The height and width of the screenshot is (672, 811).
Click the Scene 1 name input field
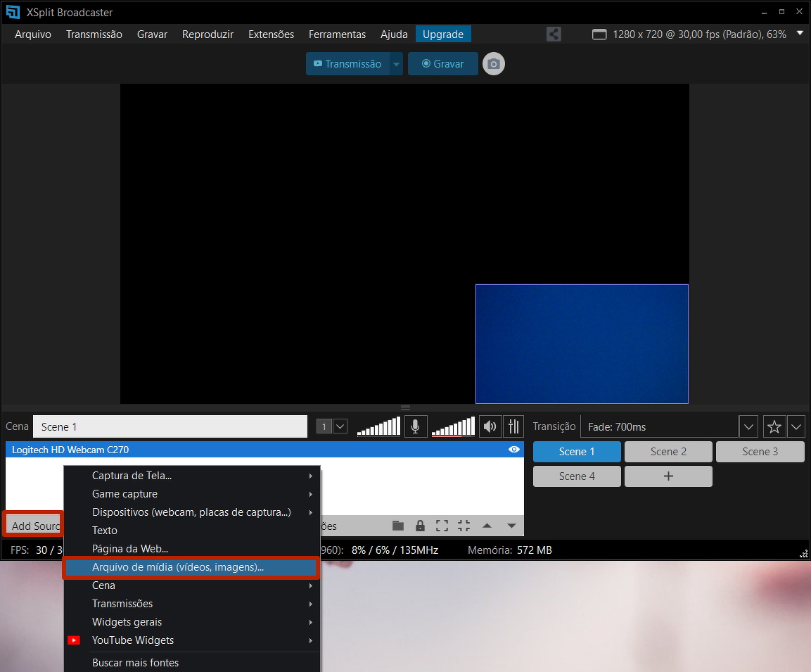[x=170, y=426]
